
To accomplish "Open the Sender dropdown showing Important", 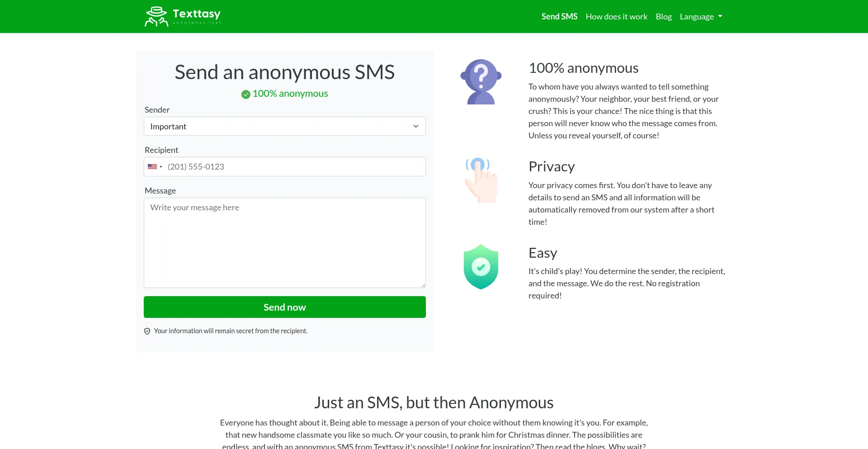I will (284, 127).
